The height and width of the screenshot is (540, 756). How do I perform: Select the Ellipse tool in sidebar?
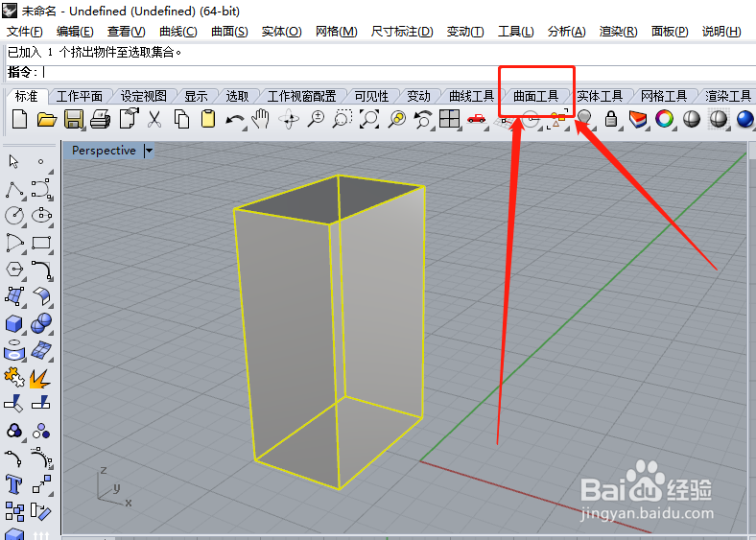tap(41, 215)
